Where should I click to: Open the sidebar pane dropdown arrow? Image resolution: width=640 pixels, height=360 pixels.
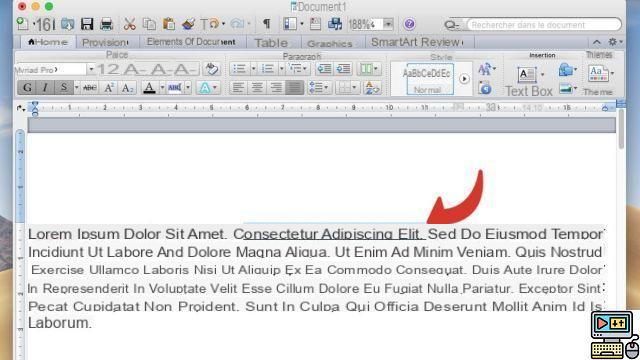click(302, 24)
